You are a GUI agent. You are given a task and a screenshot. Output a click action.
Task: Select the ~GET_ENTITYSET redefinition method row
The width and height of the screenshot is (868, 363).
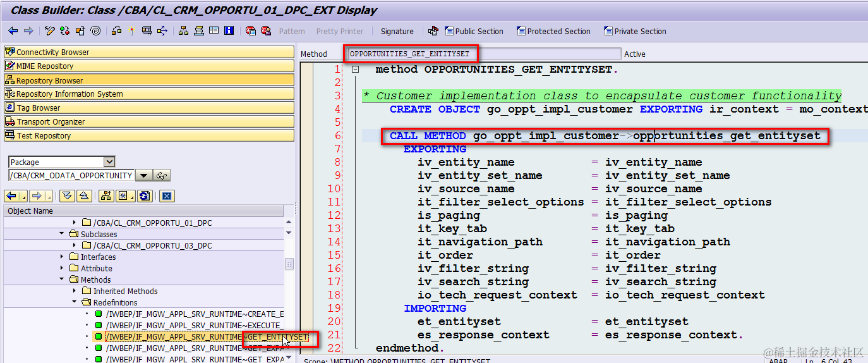tap(207, 337)
